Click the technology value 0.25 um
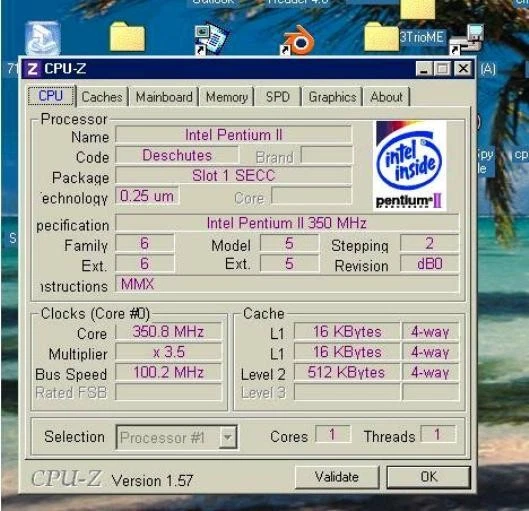The image size is (529, 511). (x=147, y=196)
